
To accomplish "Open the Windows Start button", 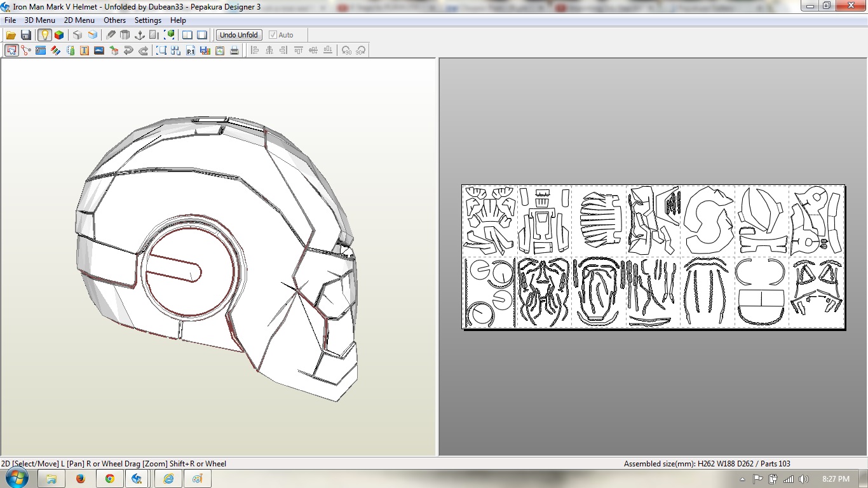I will (17, 478).
